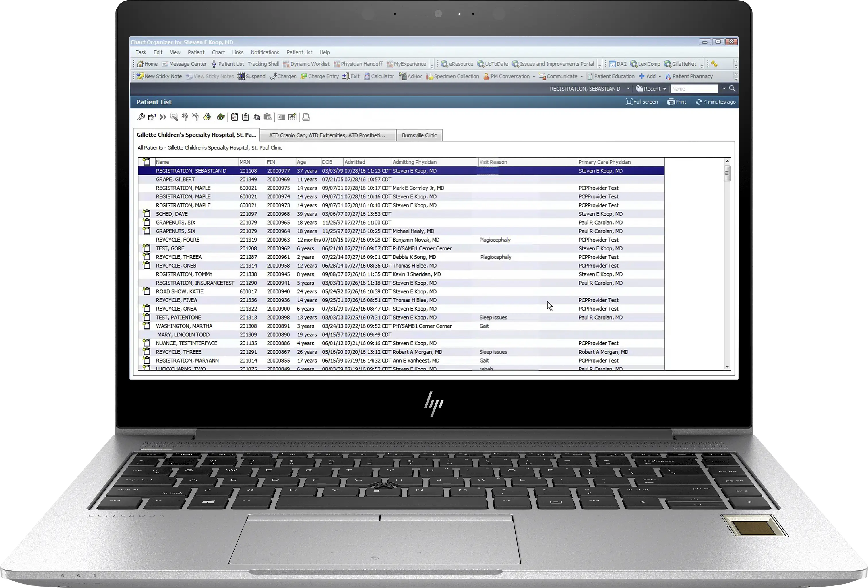The width and height of the screenshot is (868, 588).
Task: Expand dropdown next to REGISTRATION, SEBASTIAN D in banner
Action: click(x=628, y=89)
